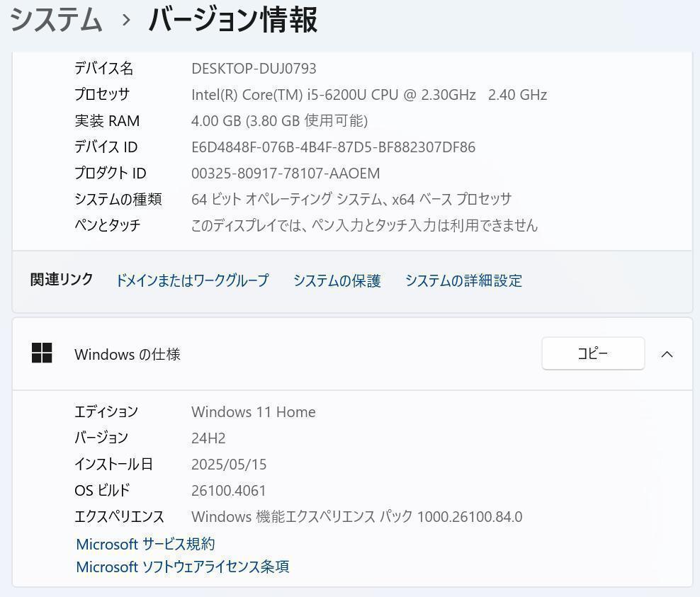The image size is (700, 597).
Task: Click the インストール日 label
Action: pos(114,464)
